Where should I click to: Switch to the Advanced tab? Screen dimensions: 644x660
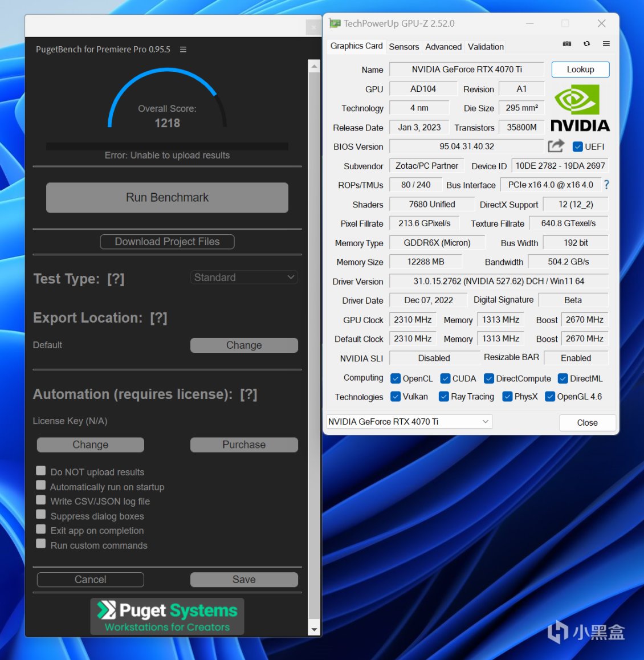(443, 47)
